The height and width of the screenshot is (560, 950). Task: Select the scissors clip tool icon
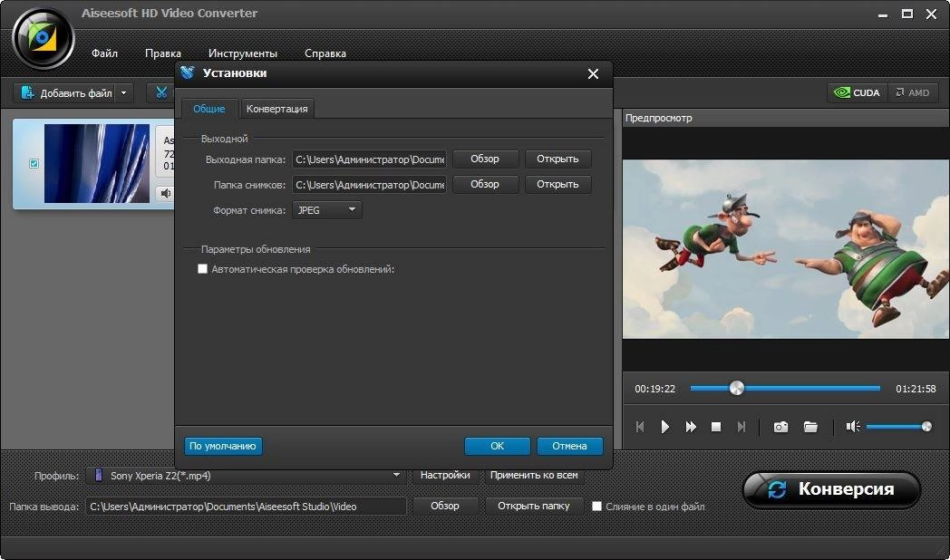click(161, 92)
